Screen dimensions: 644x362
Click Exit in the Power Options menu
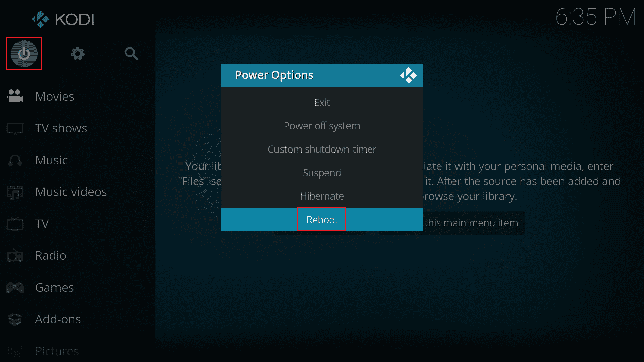tap(322, 102)
